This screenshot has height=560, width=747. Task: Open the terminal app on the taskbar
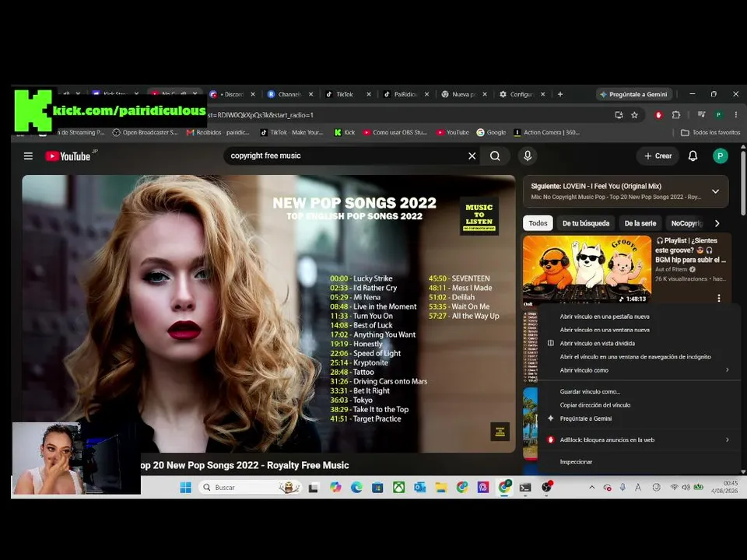coord(525,487)
